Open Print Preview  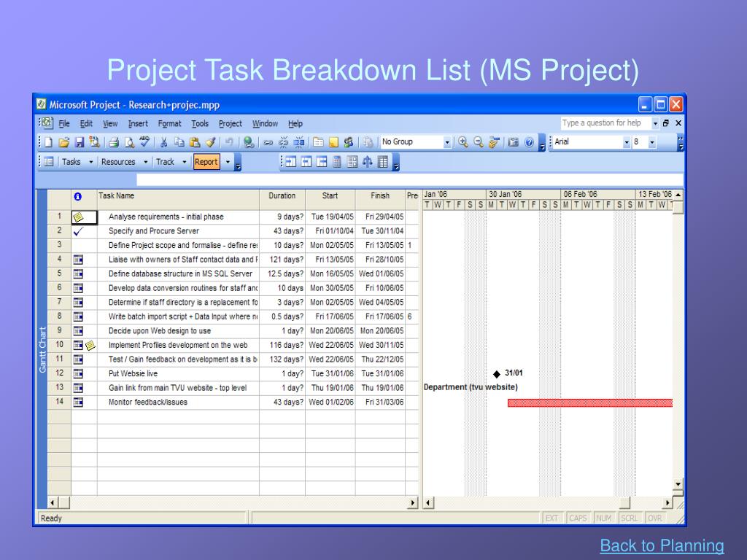[129, 142]
